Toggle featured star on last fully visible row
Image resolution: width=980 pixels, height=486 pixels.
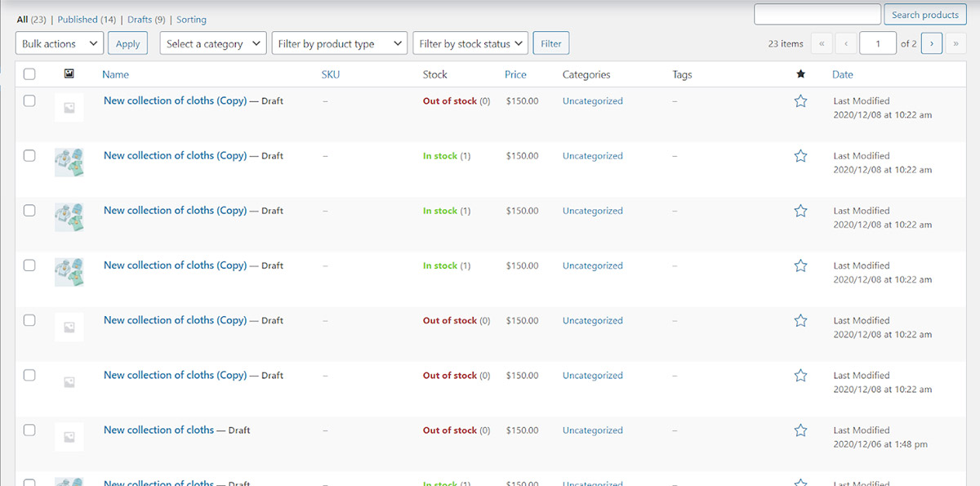click(x=800, y=430)
